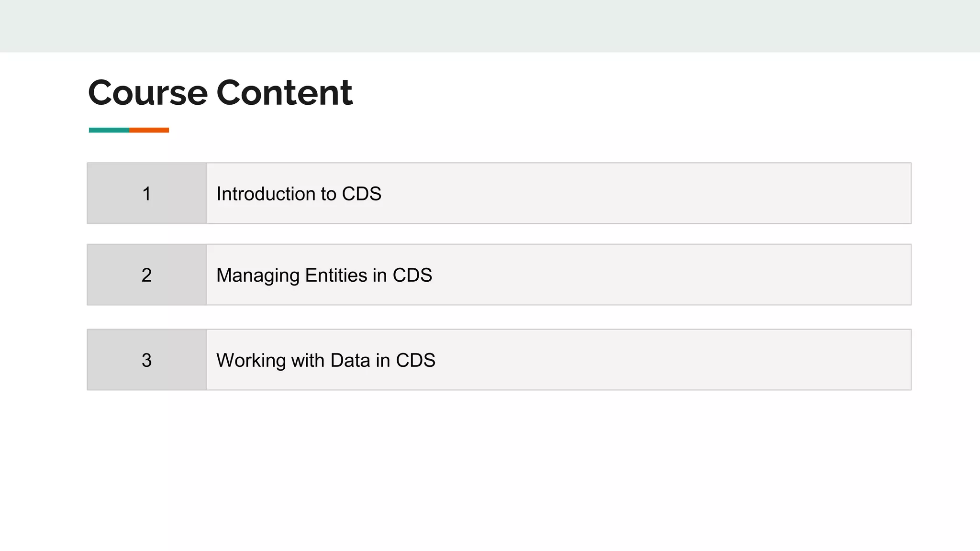
Task: Open "Introduction to CDS" topic text
Action: click(299, 194)
